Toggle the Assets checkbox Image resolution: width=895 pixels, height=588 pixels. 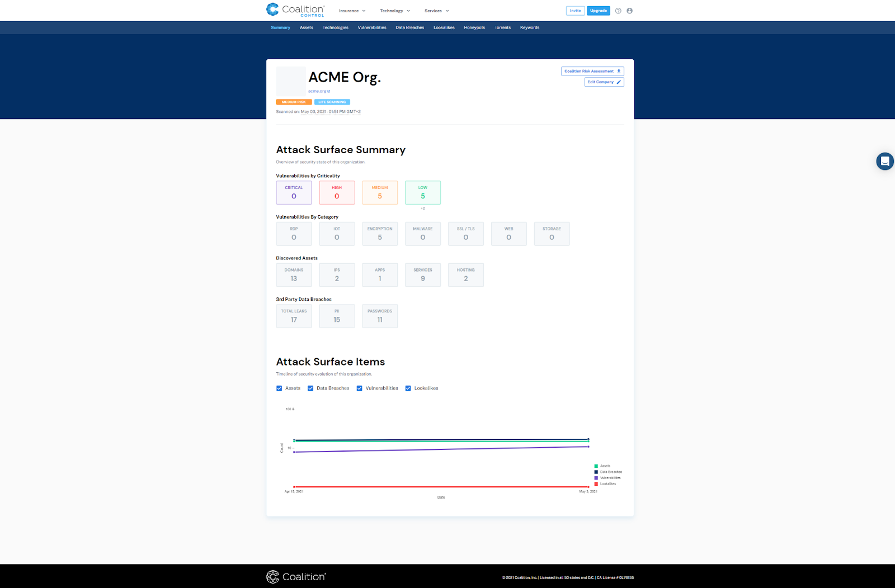pos(279,388)
